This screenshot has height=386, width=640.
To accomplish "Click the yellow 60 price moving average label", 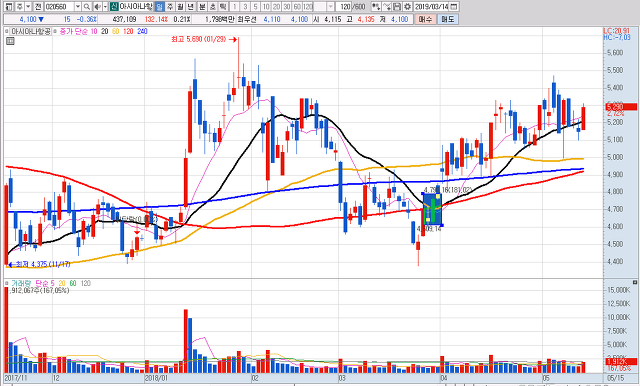I will [x=116, y=31].
